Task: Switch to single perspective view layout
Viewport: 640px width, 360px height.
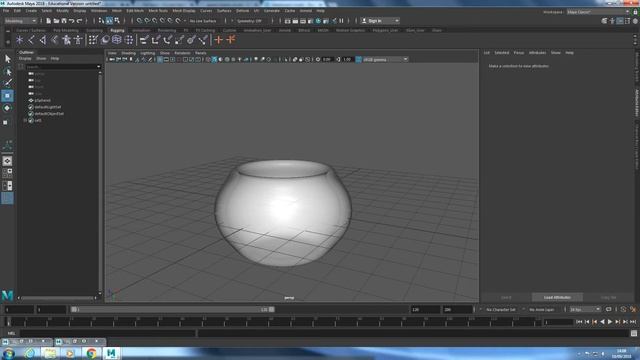Action: click(x=7, y=161)
